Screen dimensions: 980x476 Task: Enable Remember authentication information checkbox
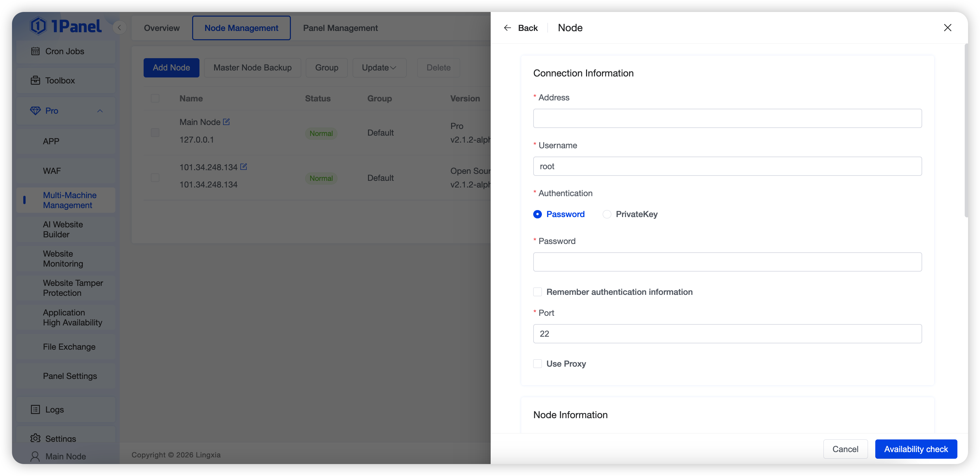(537, 292)
